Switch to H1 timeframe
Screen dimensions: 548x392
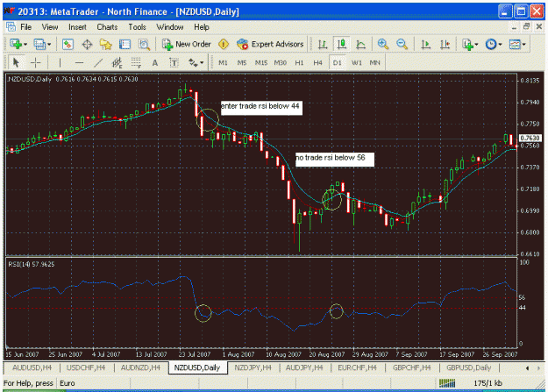point(299,63)
